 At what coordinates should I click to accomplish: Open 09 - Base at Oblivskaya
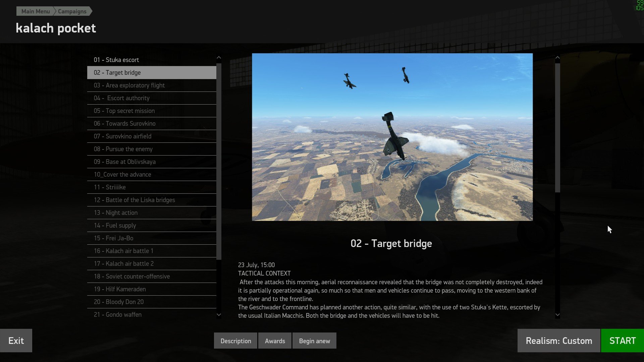(152, 162)
